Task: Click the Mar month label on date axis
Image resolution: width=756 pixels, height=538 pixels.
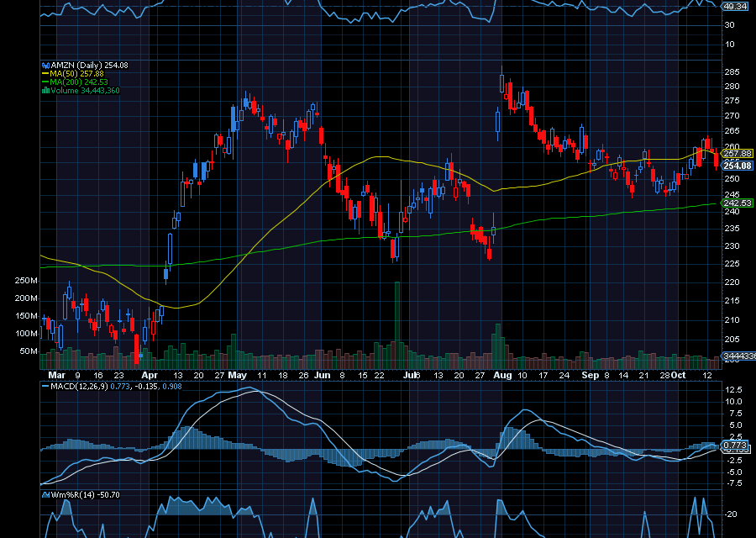Action: (56, 376)
